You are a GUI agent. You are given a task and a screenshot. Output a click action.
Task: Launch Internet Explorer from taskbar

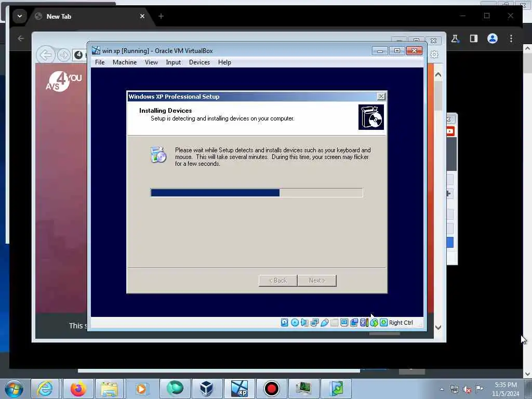point(45,389)
